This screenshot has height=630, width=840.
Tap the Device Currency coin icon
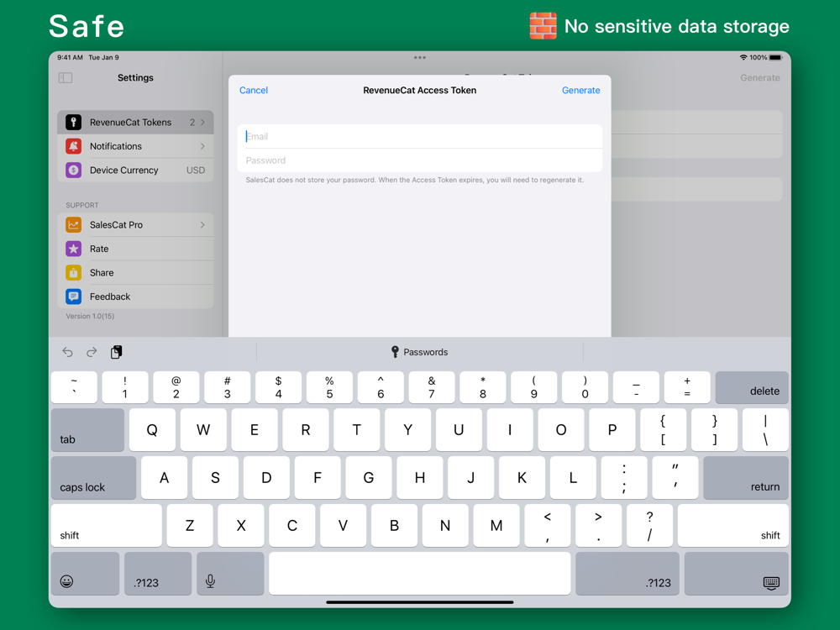(x=73, y=171)
